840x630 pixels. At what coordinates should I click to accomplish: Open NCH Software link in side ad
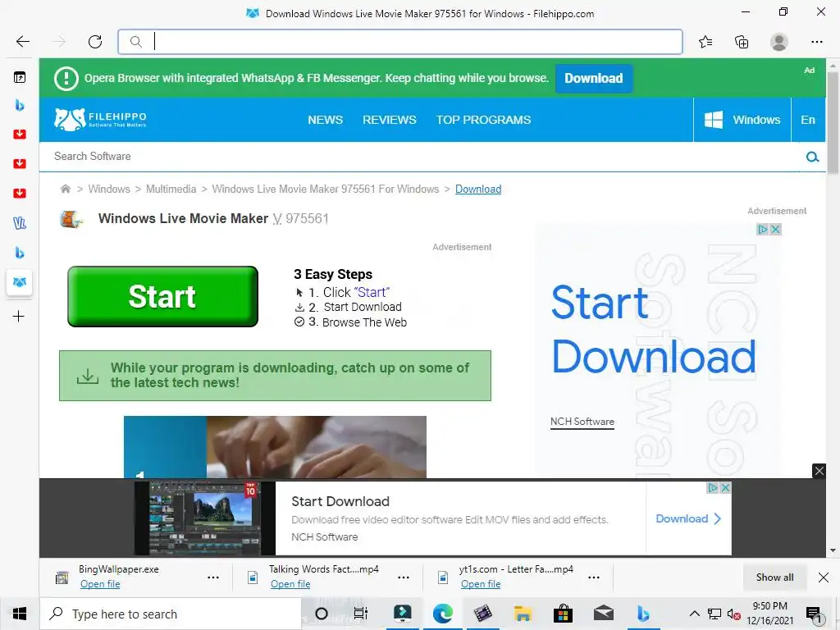582,422
